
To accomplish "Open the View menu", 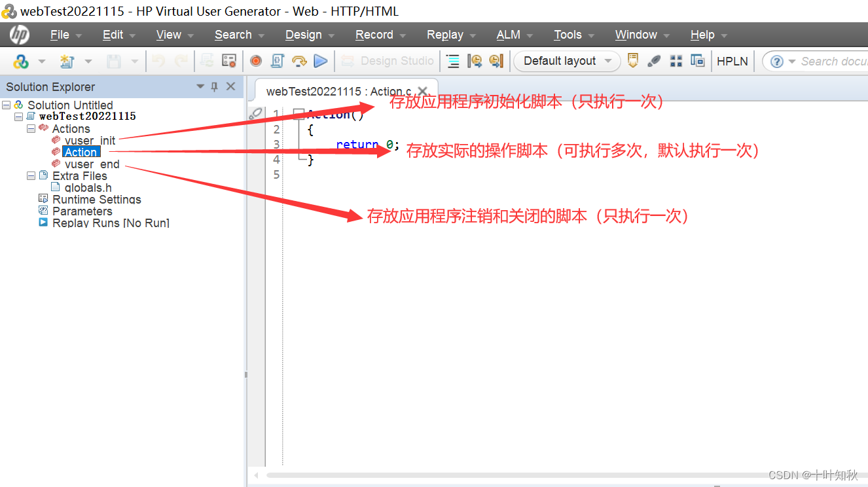I will (x=168, y=35).
